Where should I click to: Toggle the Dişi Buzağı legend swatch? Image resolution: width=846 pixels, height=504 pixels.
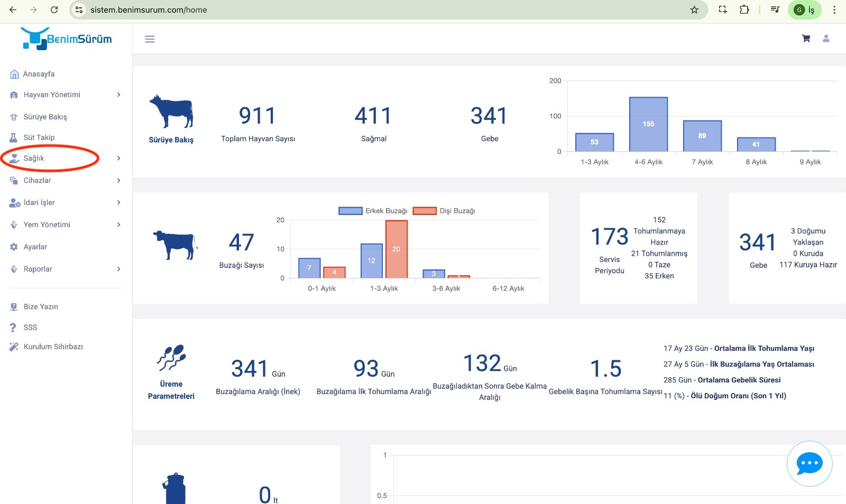(425, 211)
